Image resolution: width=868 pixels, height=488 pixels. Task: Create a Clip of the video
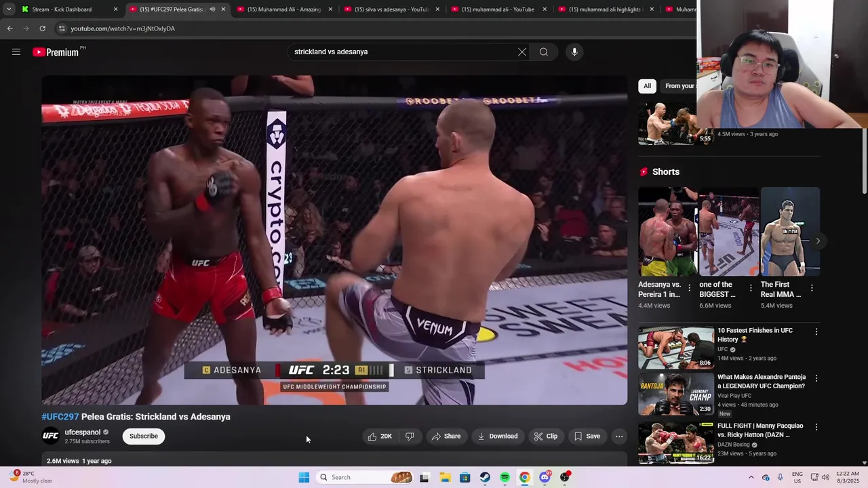(546, 436)
